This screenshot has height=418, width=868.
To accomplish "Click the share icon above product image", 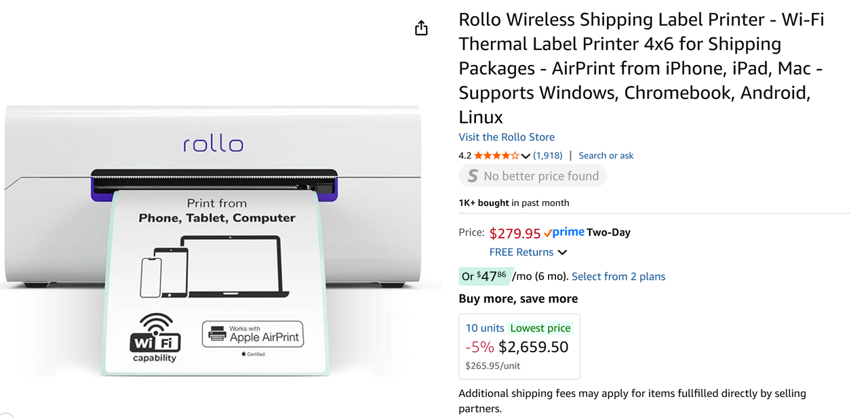I will [x=421, y=28].
